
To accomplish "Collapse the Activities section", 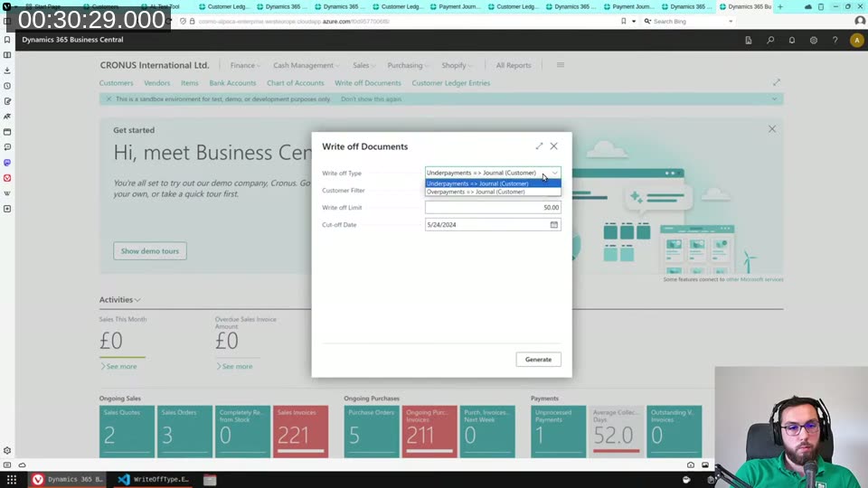I will click(119, 299).
